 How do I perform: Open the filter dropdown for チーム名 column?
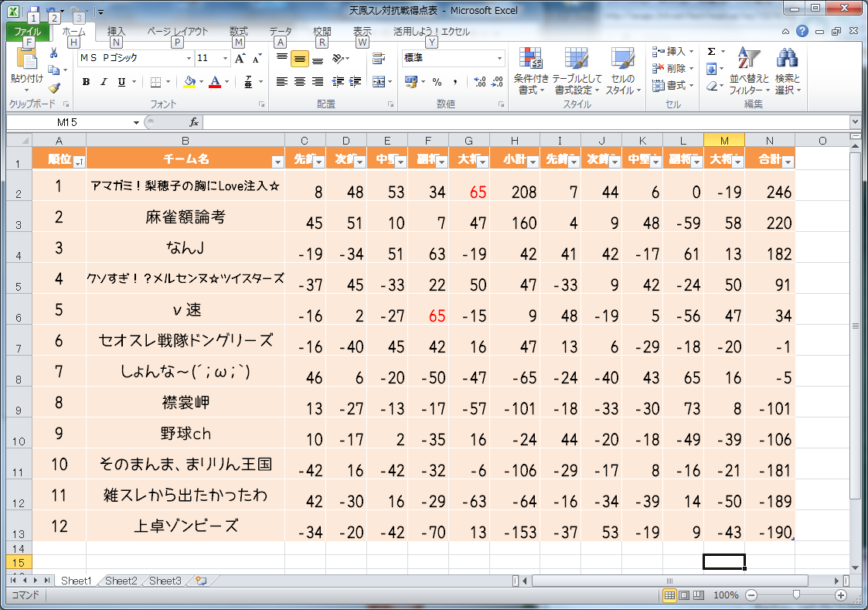click(277, 161)
